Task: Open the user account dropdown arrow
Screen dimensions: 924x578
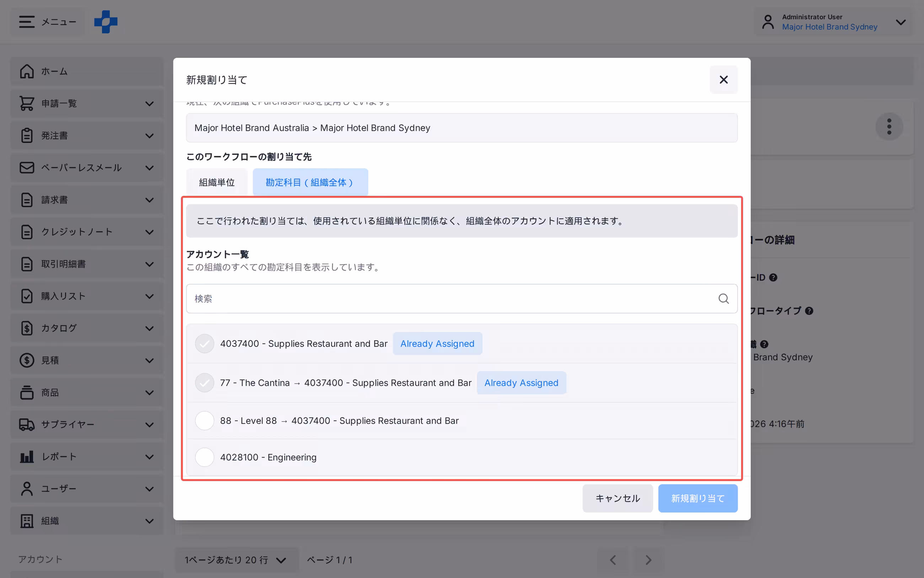Action: coord(901,22)
